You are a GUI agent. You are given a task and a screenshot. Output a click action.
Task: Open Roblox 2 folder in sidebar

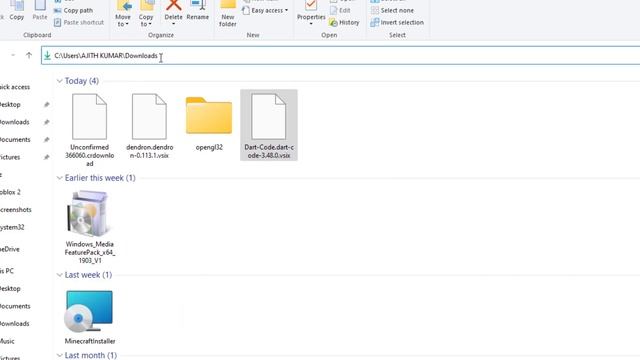tap(10, 192)
